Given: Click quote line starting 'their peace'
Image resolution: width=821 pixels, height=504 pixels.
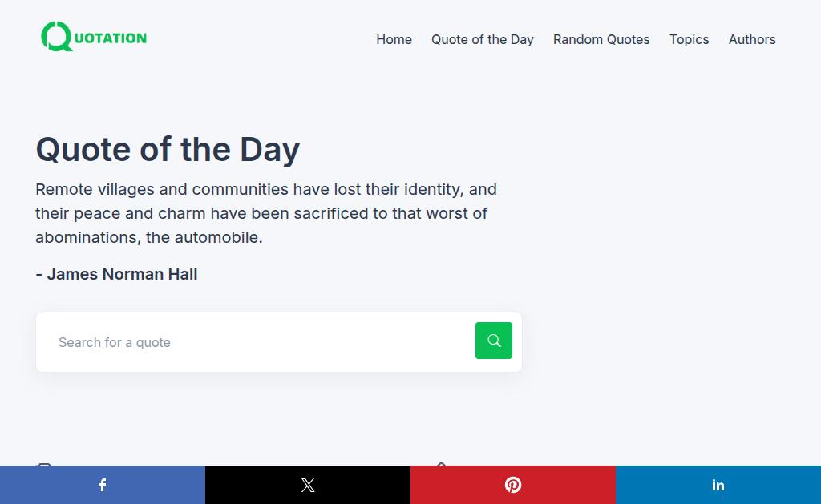Looking at the screenshot, I should tap(261, 213).
